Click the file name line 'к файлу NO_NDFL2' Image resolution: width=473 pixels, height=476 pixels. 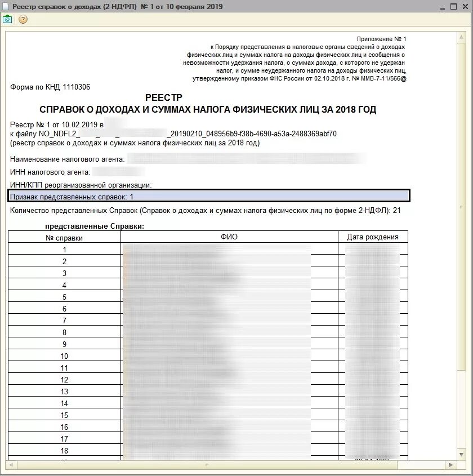173,134
